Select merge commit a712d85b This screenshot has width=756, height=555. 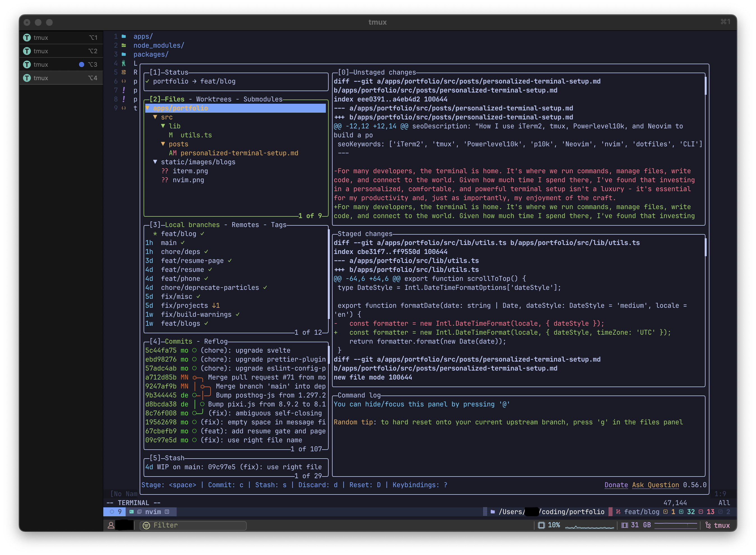(x=236, y=377)
